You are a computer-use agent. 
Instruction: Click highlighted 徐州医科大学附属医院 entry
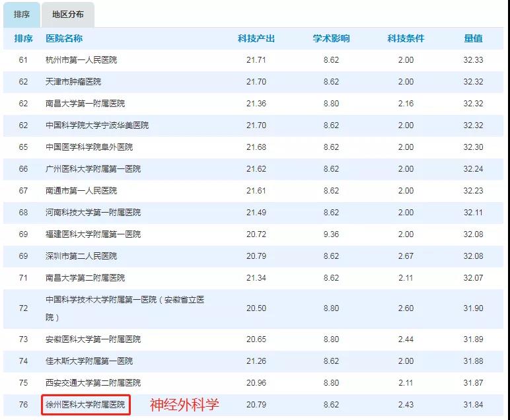coord(85,404)
